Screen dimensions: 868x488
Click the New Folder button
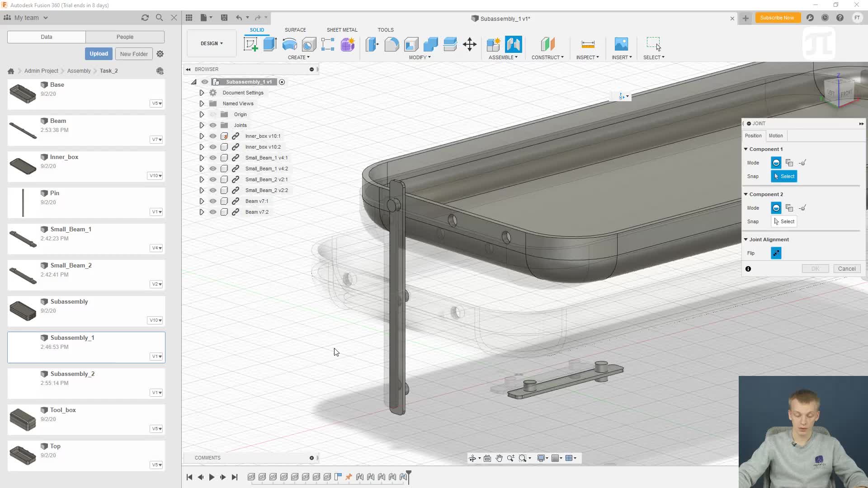point(134,54)
